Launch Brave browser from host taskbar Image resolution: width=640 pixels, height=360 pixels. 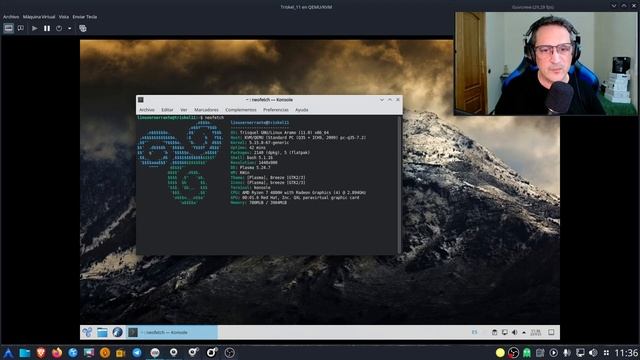click(41, 353)
